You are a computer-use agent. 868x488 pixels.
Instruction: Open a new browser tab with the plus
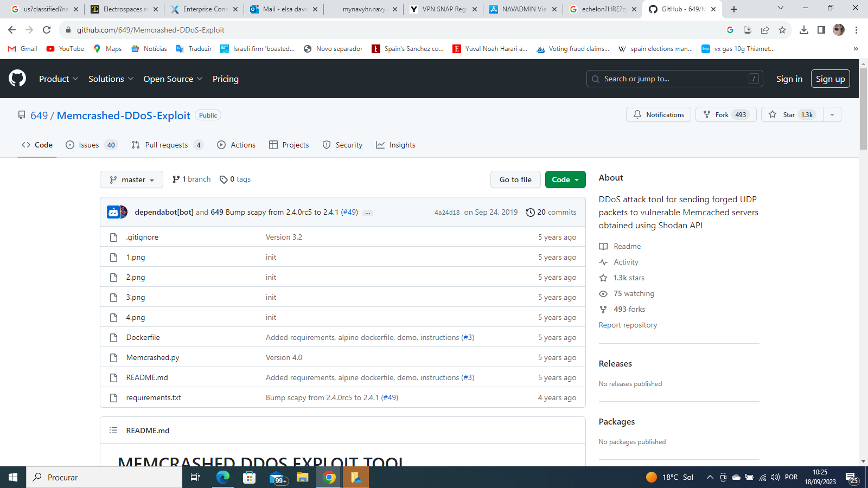(734, 9)
